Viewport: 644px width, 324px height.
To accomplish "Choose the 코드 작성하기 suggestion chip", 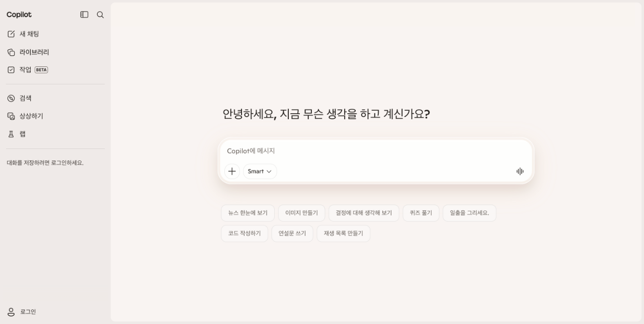I will click(245, 233).
